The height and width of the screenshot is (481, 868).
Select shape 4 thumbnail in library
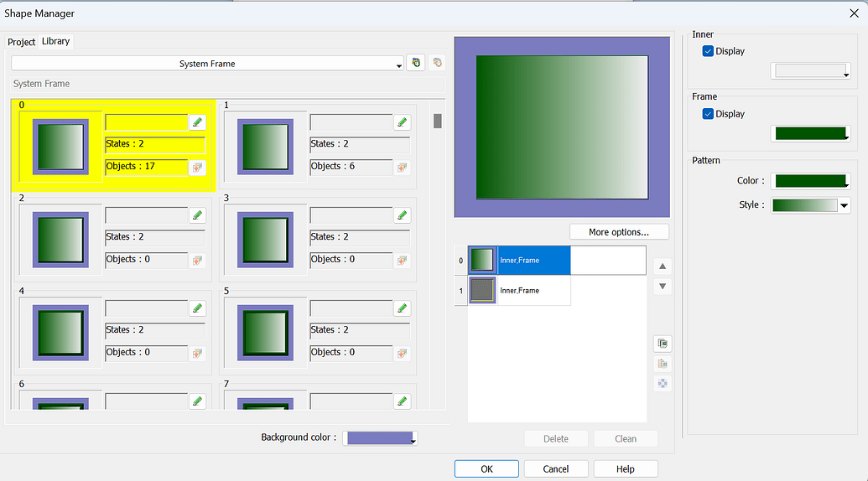(x=60, y=333)
